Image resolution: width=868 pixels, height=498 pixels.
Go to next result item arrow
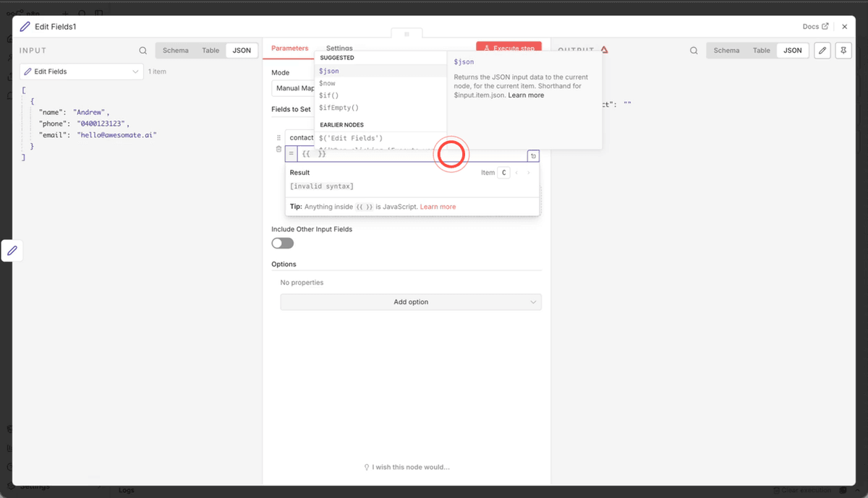tap(529, 173)
